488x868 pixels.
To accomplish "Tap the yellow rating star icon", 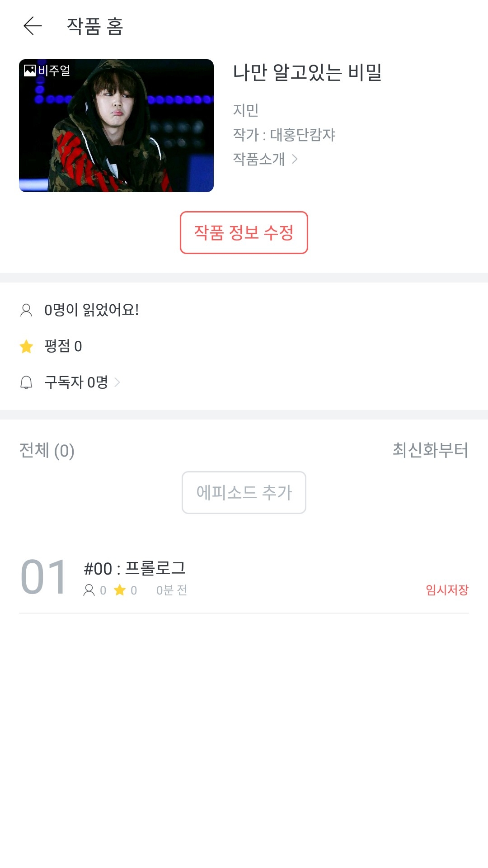I will click(26, 346).
